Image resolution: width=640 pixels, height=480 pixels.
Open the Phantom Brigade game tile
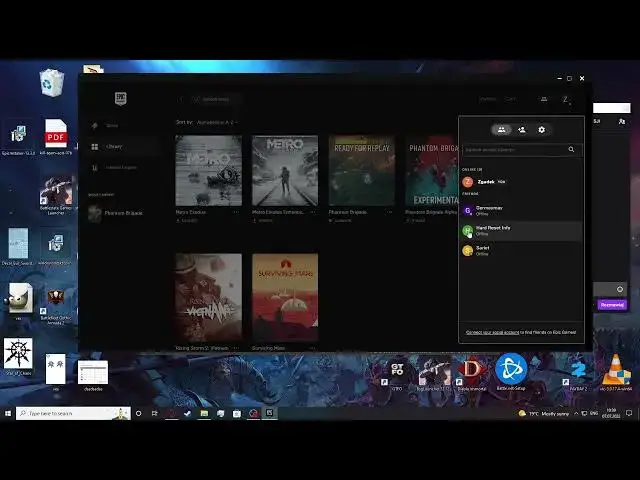tap(362, 171)
